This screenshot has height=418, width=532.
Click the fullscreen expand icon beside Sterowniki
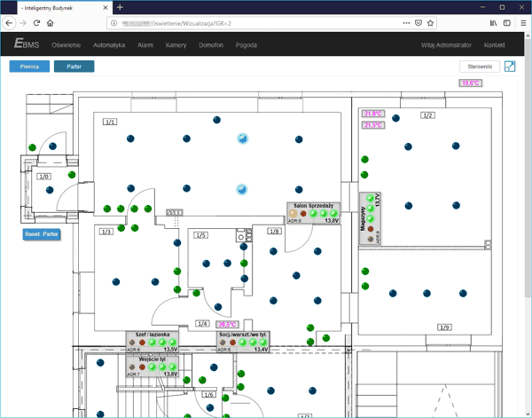pyautogui.click(x=510, y=67)
